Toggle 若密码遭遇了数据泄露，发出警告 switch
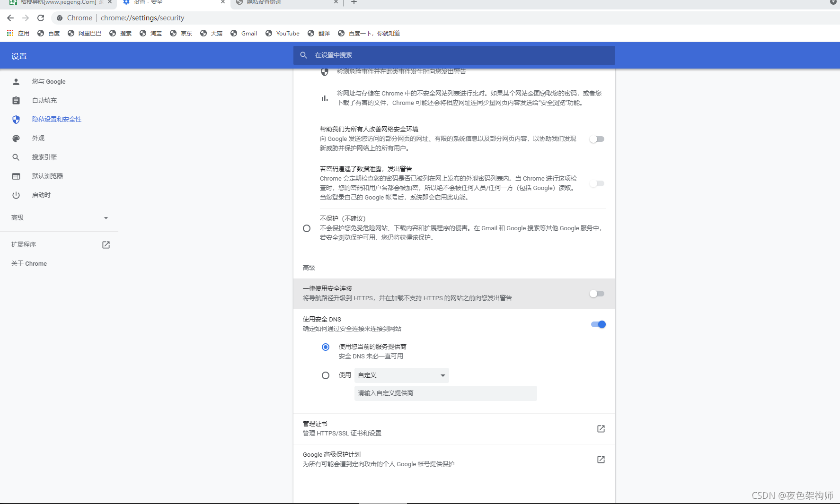 pos(597,183)
